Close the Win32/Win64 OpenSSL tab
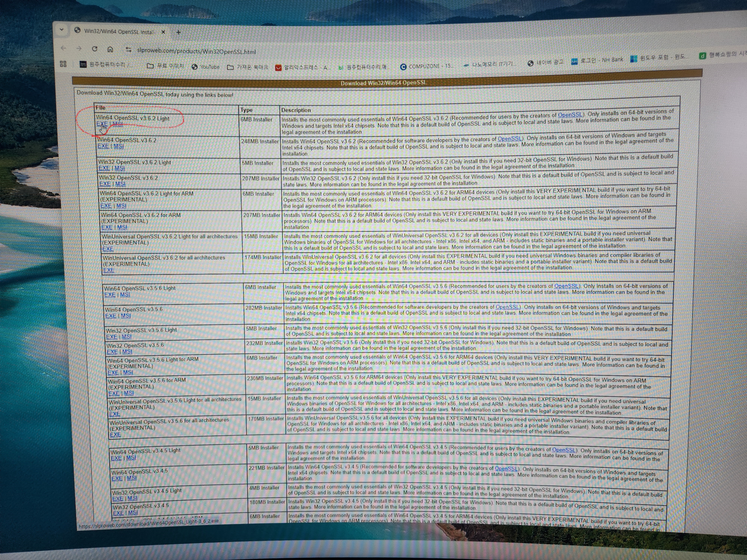 [x=163, y=32]
